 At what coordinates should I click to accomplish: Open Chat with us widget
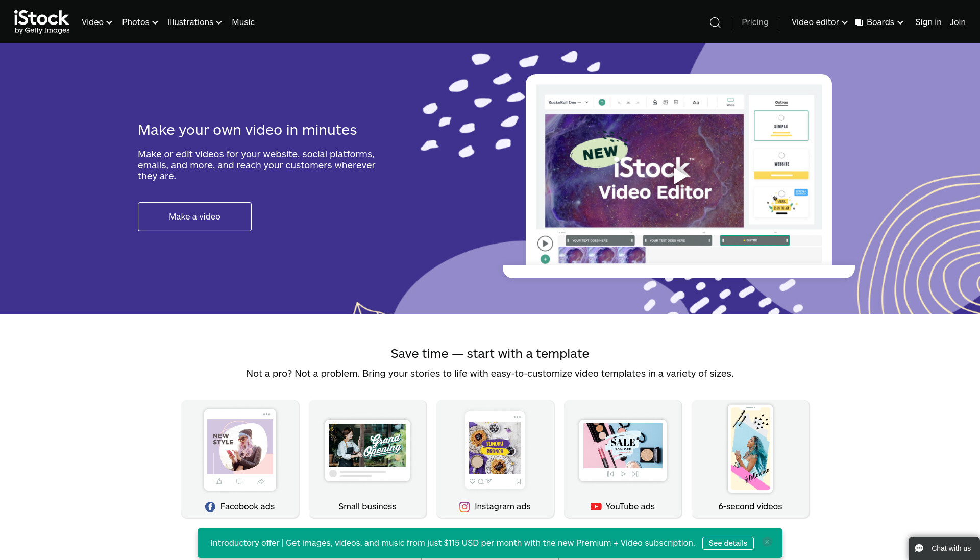(x=944, y=548)
